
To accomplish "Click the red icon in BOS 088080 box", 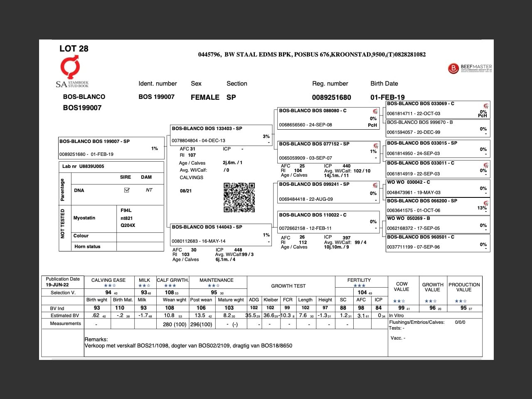I will point(375,111).
